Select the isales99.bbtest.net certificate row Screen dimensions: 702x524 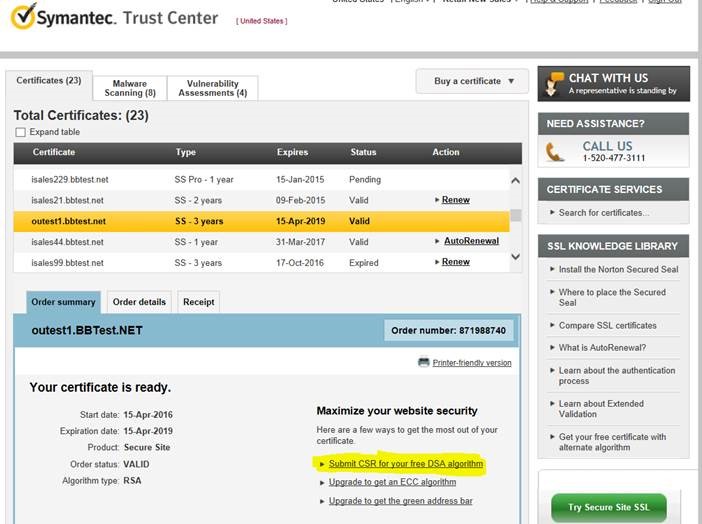261,262
